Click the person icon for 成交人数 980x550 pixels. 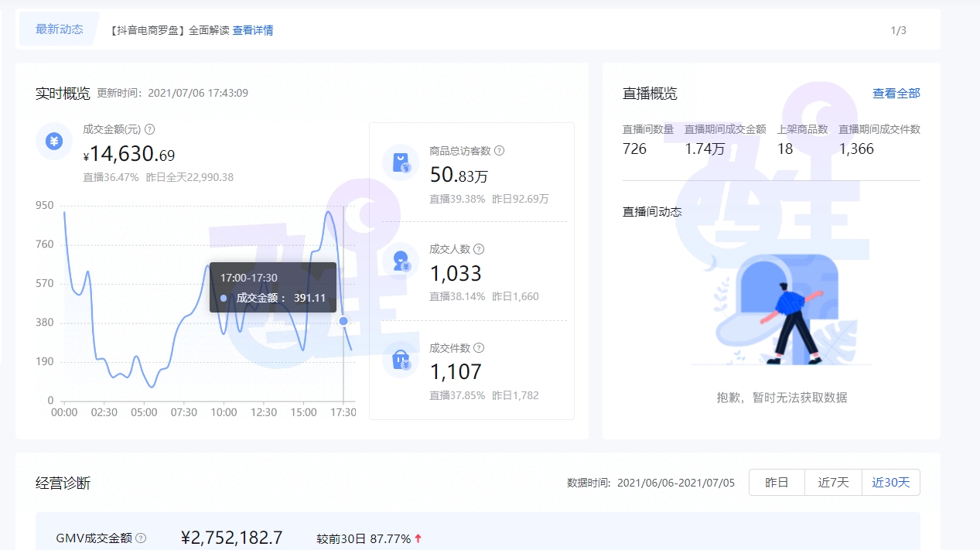tap(401, 261)
